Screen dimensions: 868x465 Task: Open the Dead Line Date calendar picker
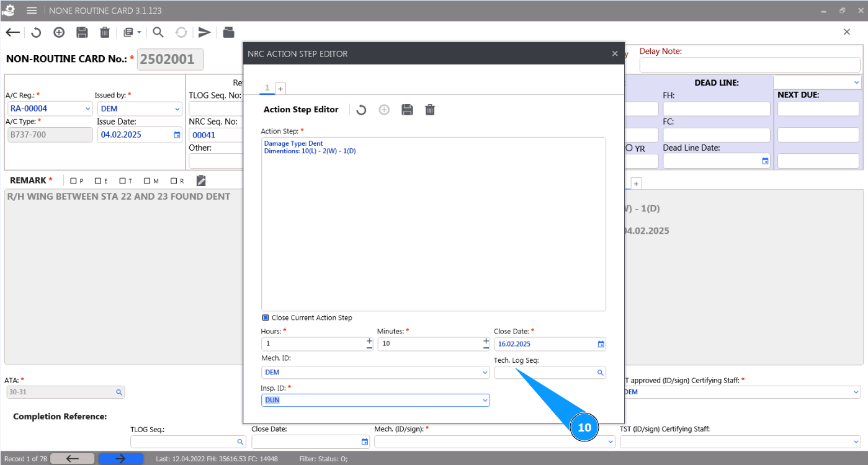(x=765, y=161)
